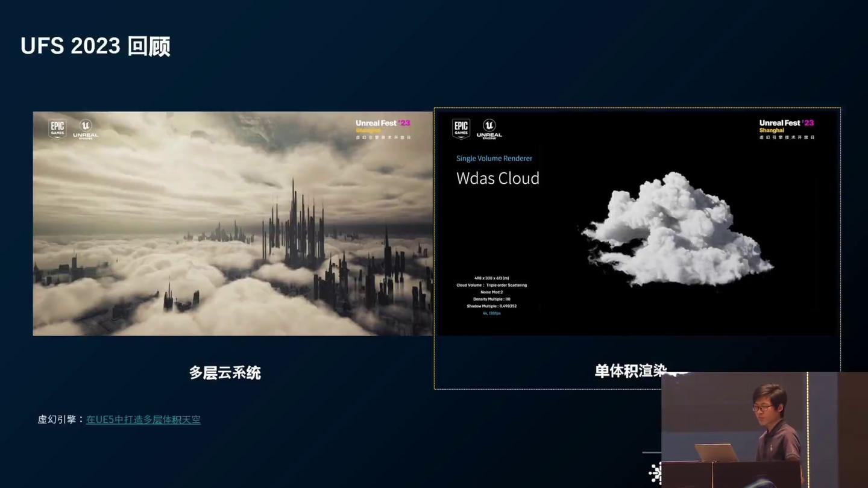Select the UFS 2023 回顾 slide title

point(95,46)
